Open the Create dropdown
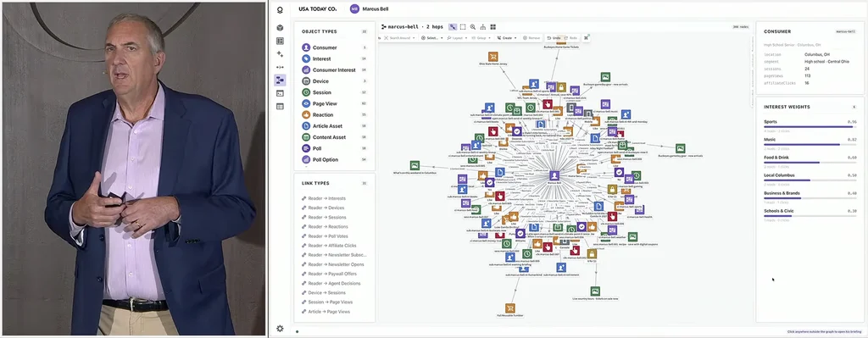This screenshot has height=338, width=868. click(507, 37)
